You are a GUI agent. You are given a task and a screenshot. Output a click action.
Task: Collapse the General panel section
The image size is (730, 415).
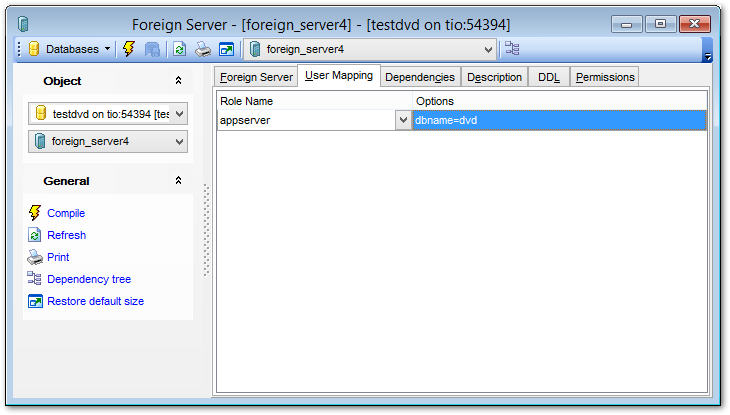point(178,181)
